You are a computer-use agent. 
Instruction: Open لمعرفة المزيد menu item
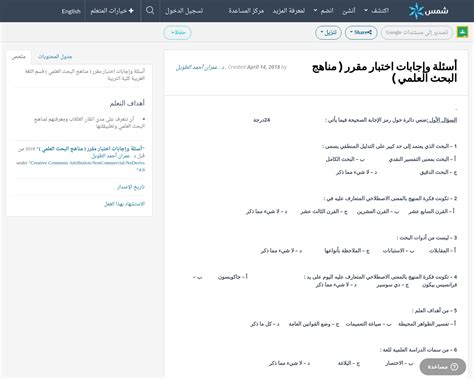(289, 11)
